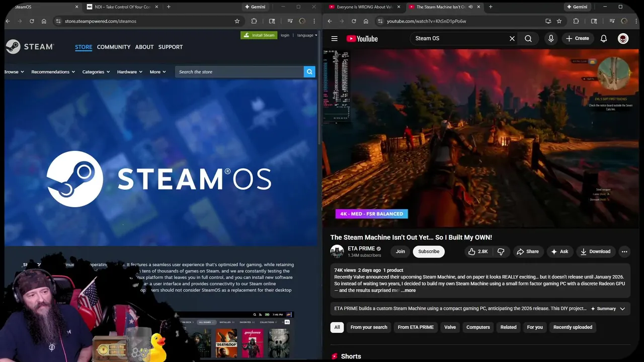Expand the Hardware dropdown
The height and width of the screenshot is (362, 644).
coord(130,72)
